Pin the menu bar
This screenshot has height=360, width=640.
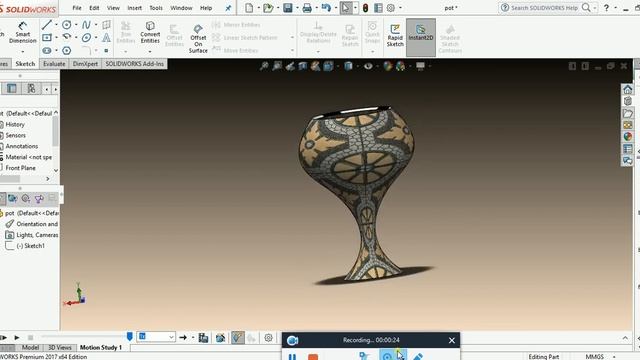point(228,8)
